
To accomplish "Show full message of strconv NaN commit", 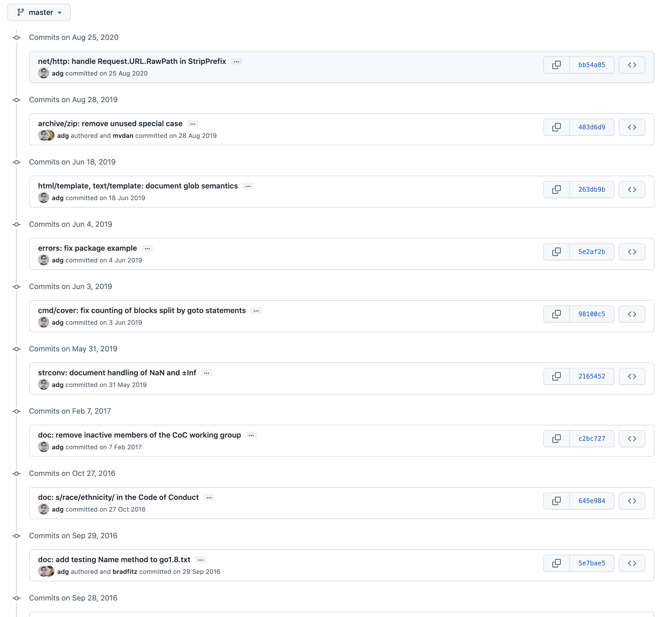I will (x=206, y=373).
